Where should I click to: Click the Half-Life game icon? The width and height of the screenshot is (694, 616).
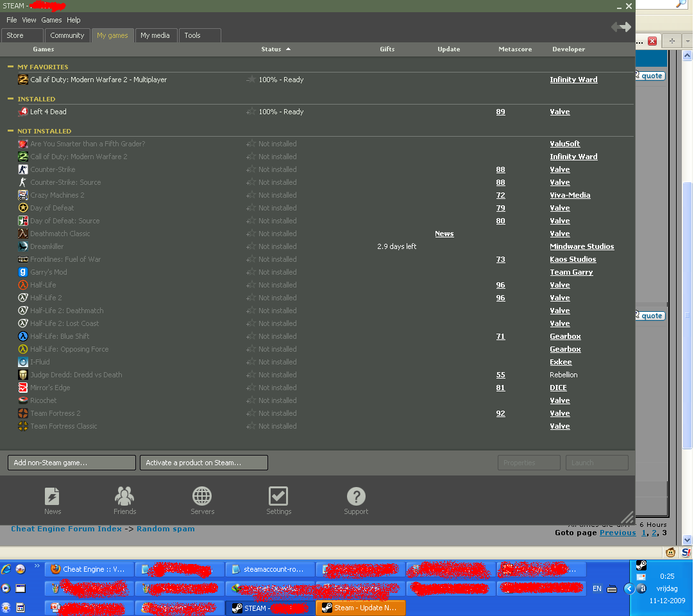[23, 285]
